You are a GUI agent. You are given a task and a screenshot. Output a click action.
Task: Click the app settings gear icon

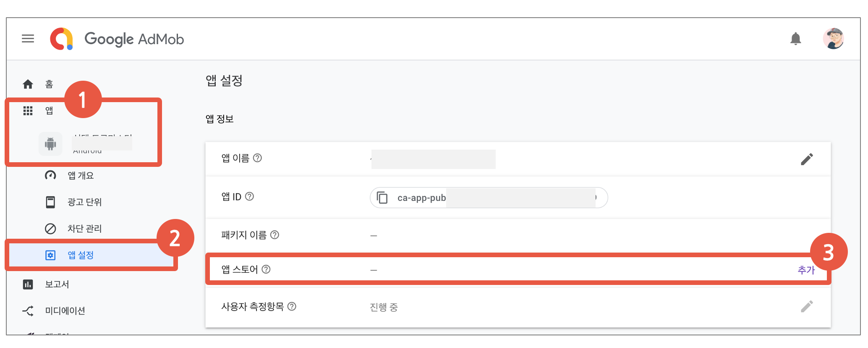(x=50, y=255)
